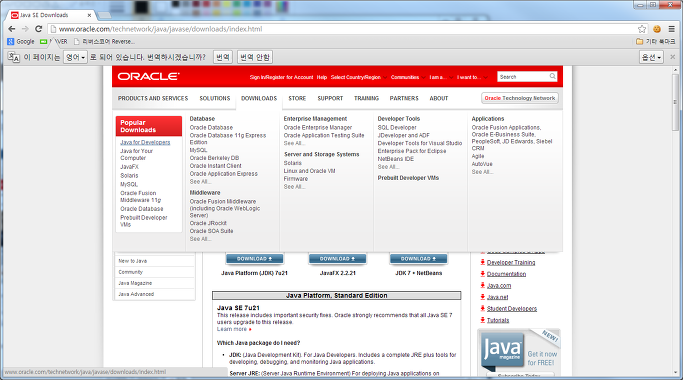
Task: Open a new tab
Action: (104, 15)
